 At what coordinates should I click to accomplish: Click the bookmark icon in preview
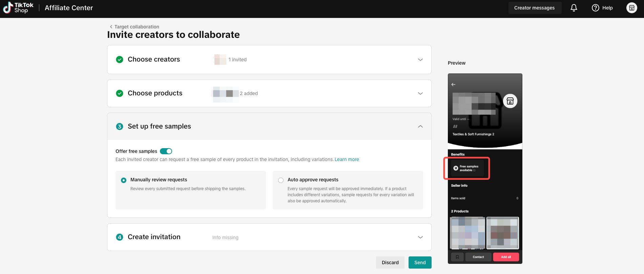coord(457,257)
